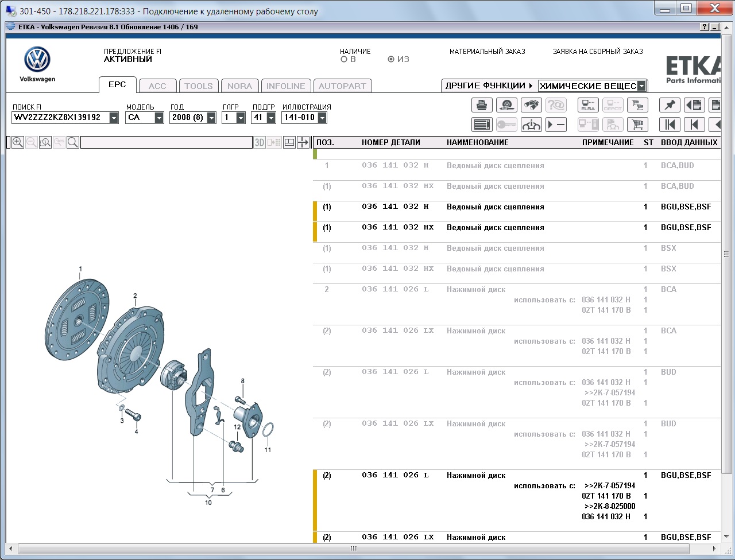Click the split layout view icon

pyautogui.click(x=290, y=142)
